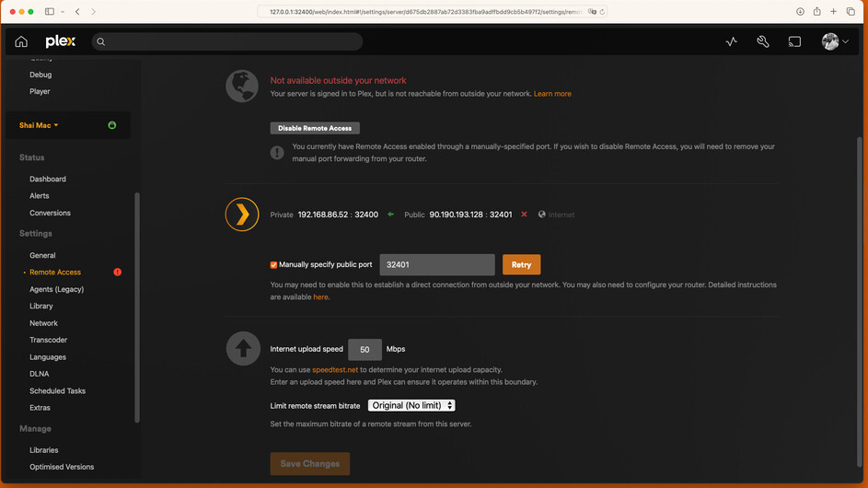Click the exclamation info icon
Viewport: 868px width, 488px height.
click(277, 152)
